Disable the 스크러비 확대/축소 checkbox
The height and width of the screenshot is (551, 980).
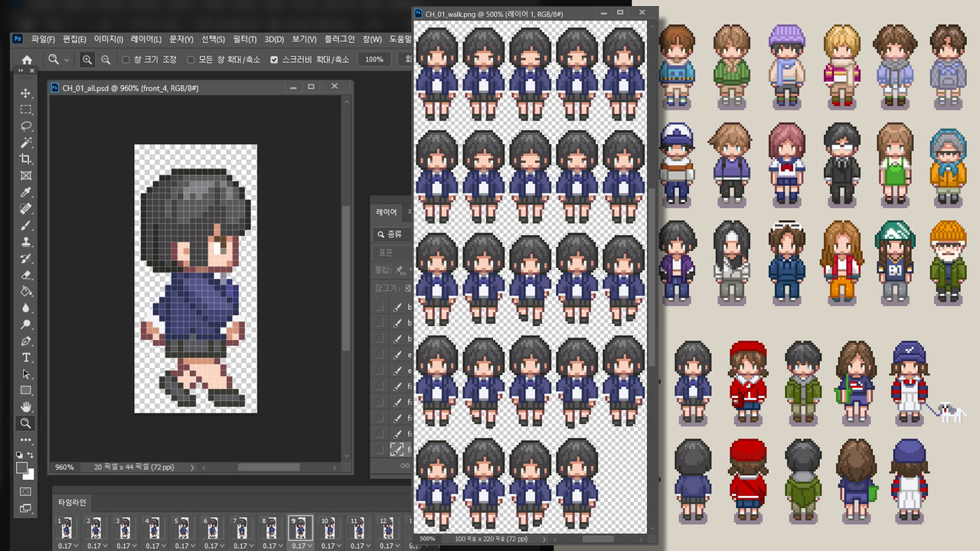pyautogui.click(x=274, y=59)
